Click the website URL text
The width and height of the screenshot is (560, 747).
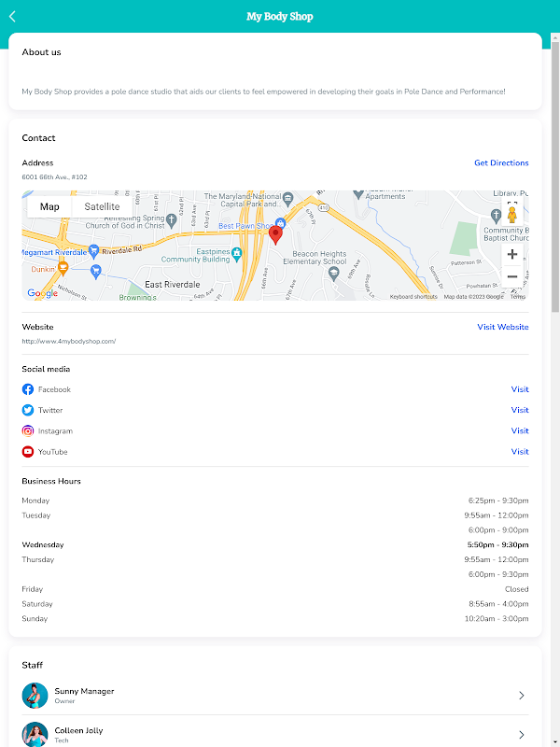(x=68, y=342)
